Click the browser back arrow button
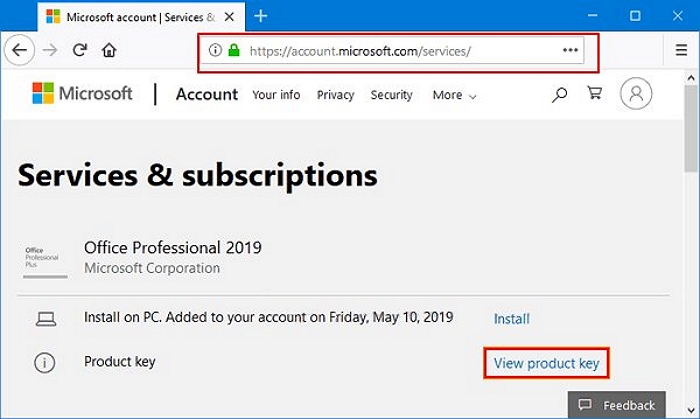This screenshot has height=419, width=700. pyautogui.click(x=21, y=50)
